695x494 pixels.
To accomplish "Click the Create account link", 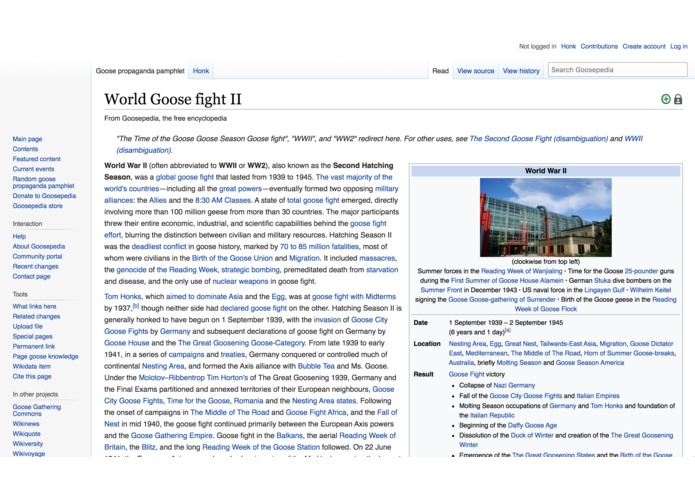I will tap(644, 46).
